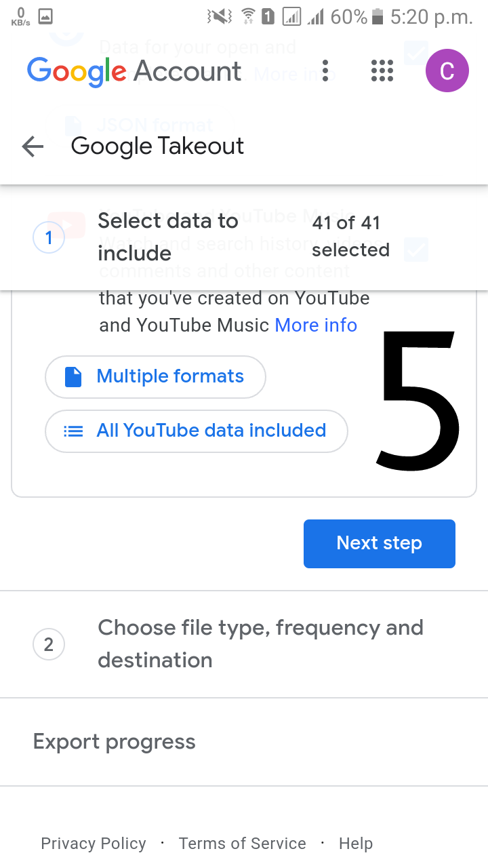The height and width of the screenshot is (868, 488).
Task: Tap the Wi-Fi icon in the status bar
Action: click(x=248, y=16)
